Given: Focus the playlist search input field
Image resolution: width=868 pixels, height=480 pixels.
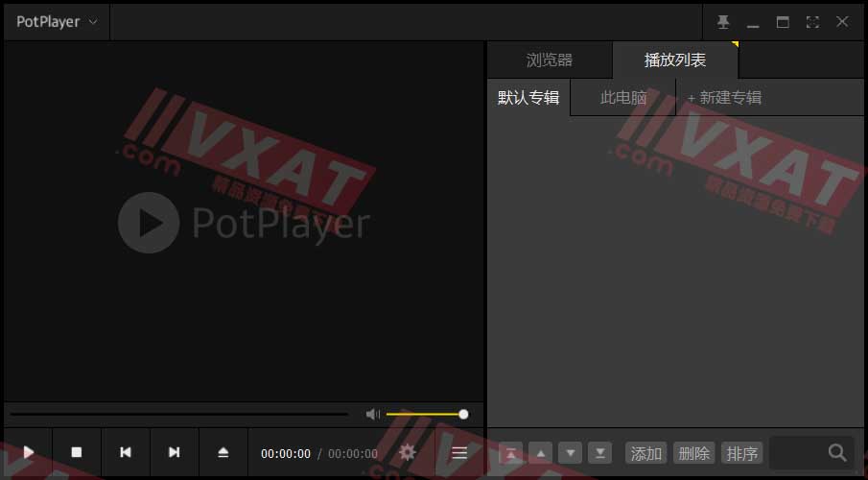Looking at the screenshot, I should 797,453.
